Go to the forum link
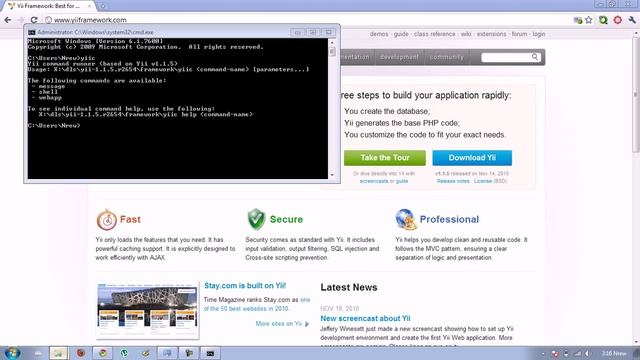Viewport: 640px width, 360px height. click(519, 34)
